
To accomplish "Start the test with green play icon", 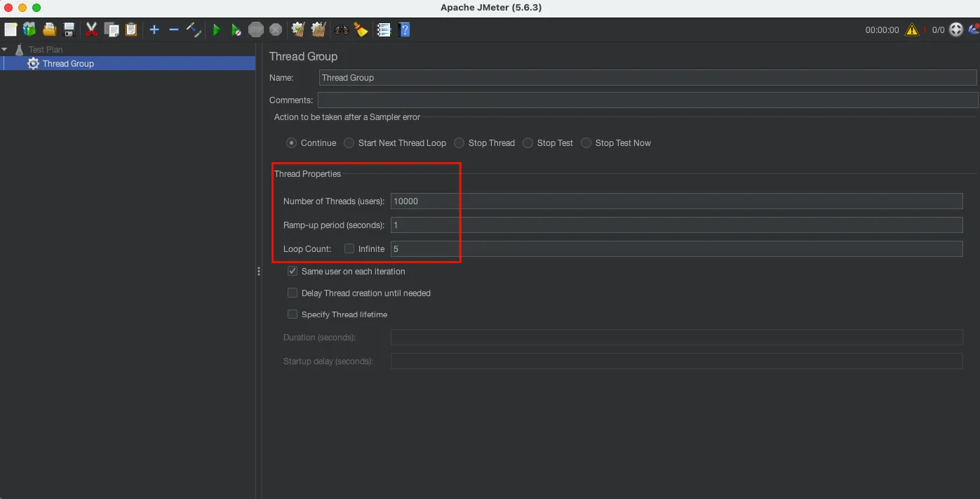I will 217,29.
